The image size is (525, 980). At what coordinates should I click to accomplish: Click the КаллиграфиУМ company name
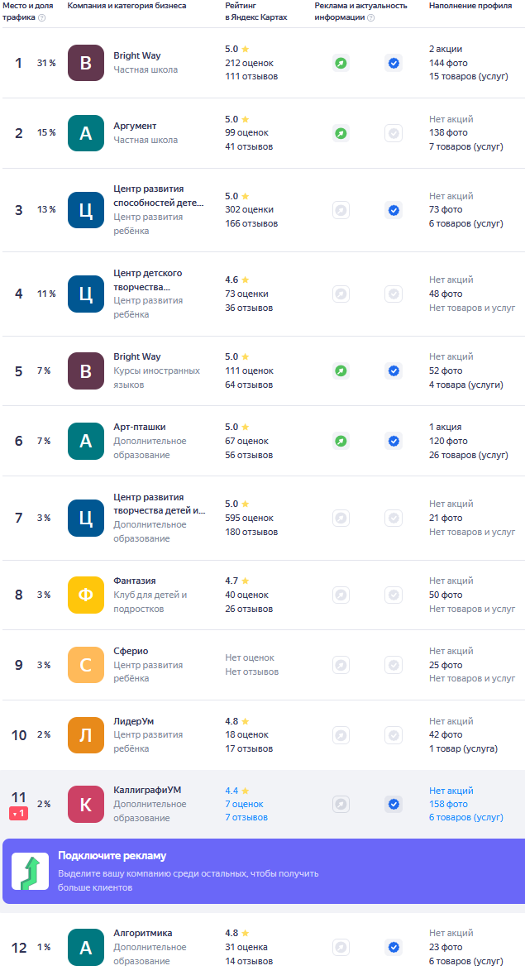pyautogui.click(x=147, y=790)
